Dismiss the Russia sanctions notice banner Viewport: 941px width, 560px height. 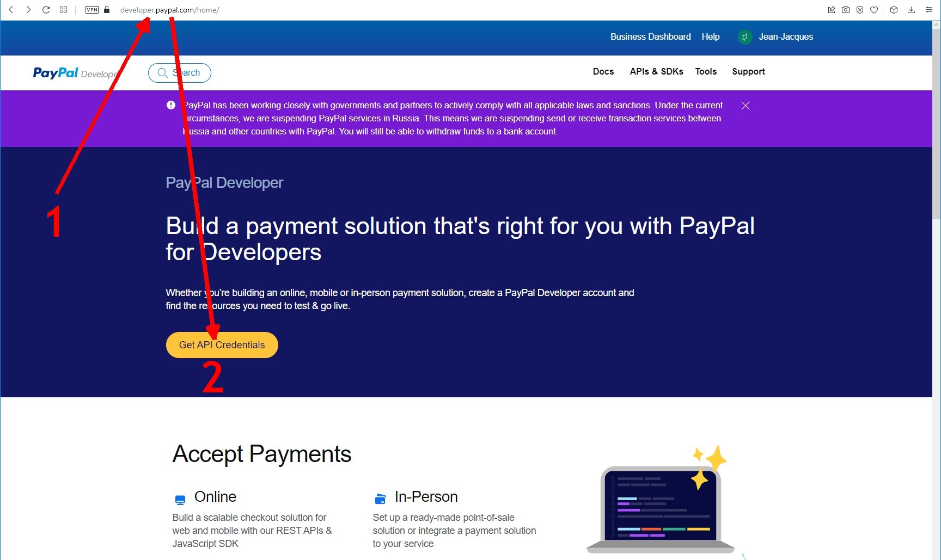(x=746, y=106)
